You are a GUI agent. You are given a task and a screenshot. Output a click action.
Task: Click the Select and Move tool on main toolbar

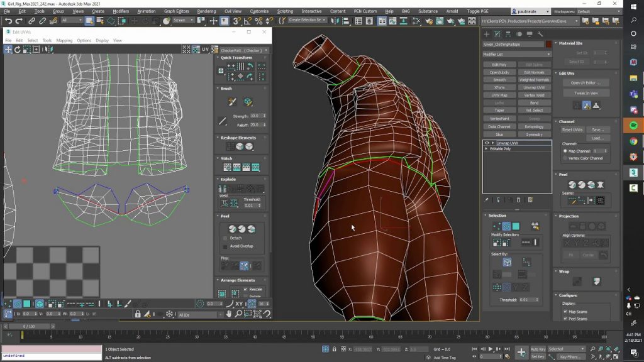click(134, 21)
